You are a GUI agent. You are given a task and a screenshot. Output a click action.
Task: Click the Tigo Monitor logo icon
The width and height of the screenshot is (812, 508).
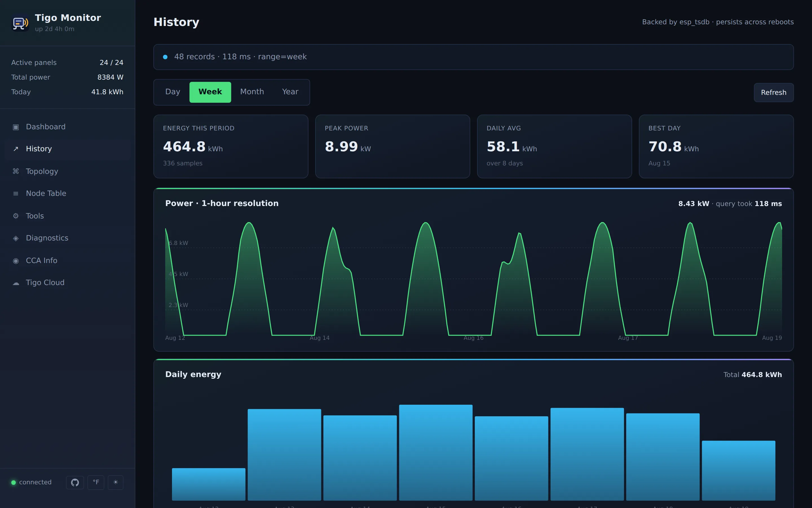click(x=21, y=23)
